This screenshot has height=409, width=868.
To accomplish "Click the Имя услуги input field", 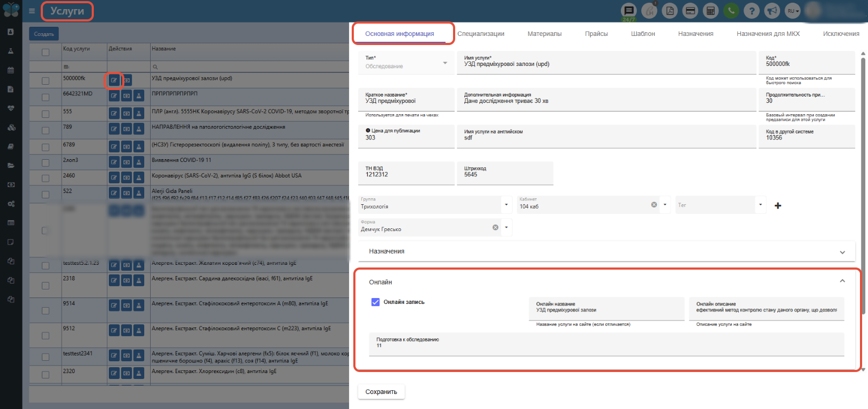I will (606, 63).
